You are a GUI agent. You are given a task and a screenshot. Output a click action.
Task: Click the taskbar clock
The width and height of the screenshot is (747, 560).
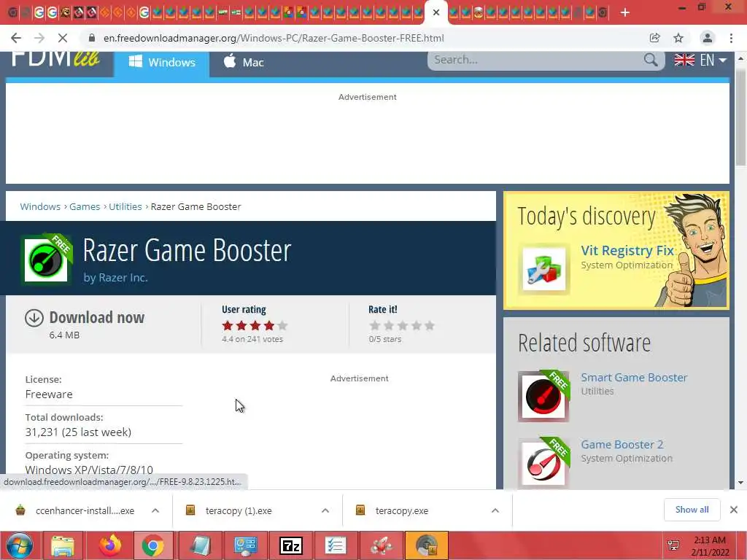click(x=710, y=546)
